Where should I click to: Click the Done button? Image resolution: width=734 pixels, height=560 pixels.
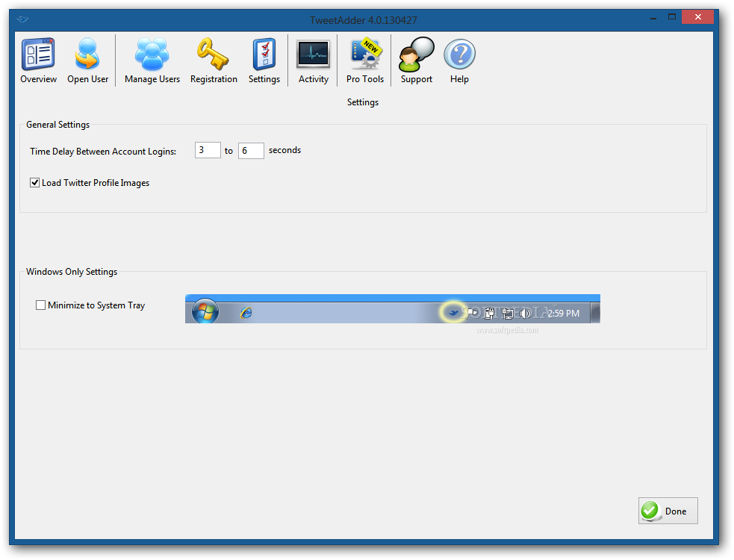[x=668, y=511]
